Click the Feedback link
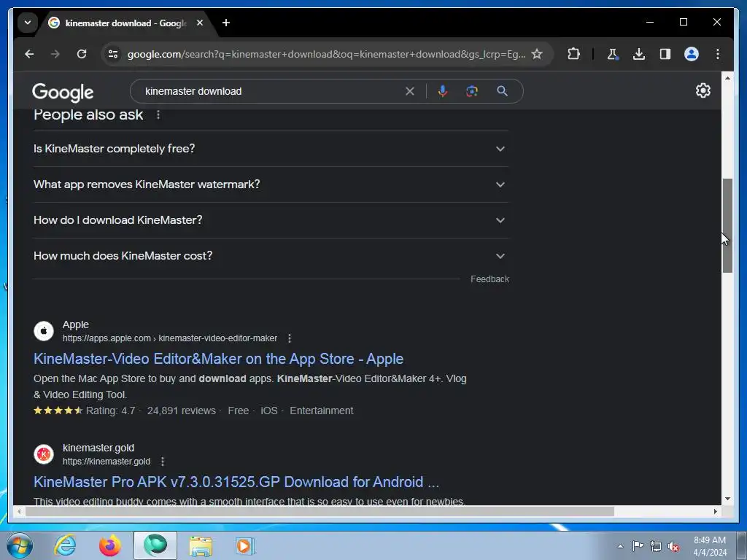 tap(489, 279)
